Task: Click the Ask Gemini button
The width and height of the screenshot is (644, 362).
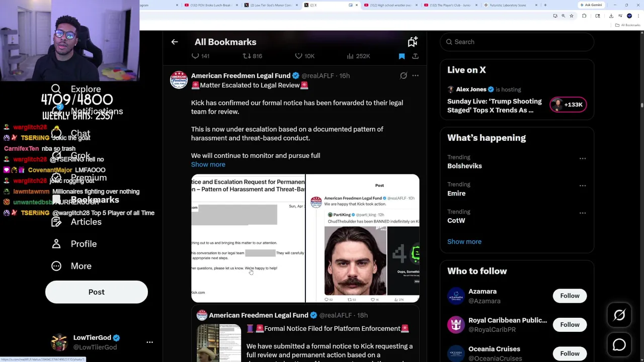Action: click(x=591, y=5)
